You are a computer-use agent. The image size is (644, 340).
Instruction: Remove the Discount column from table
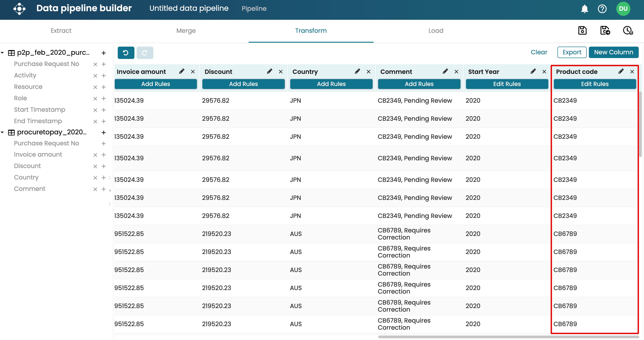(280, 72)
